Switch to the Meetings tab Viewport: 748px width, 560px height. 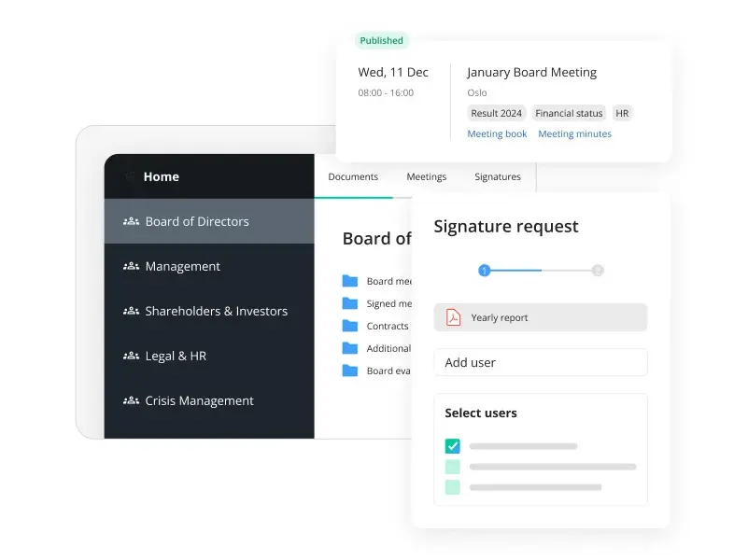426,176
